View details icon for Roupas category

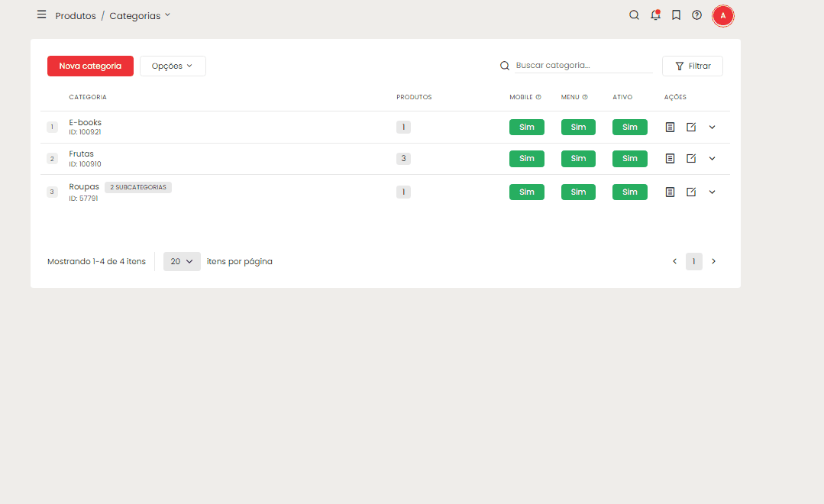pos(670,192)
